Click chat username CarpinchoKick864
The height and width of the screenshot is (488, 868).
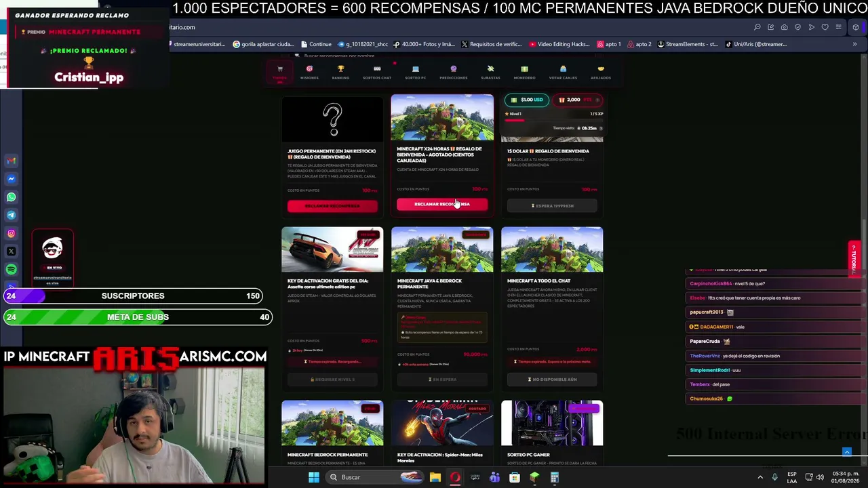coord(711,283)
